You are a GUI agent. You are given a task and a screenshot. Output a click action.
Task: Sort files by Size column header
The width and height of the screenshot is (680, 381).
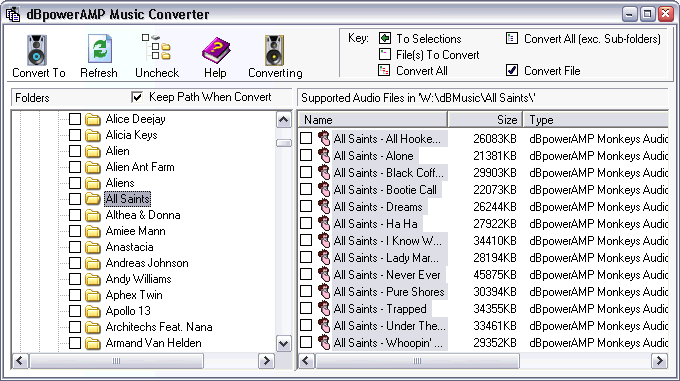[485, 119]
